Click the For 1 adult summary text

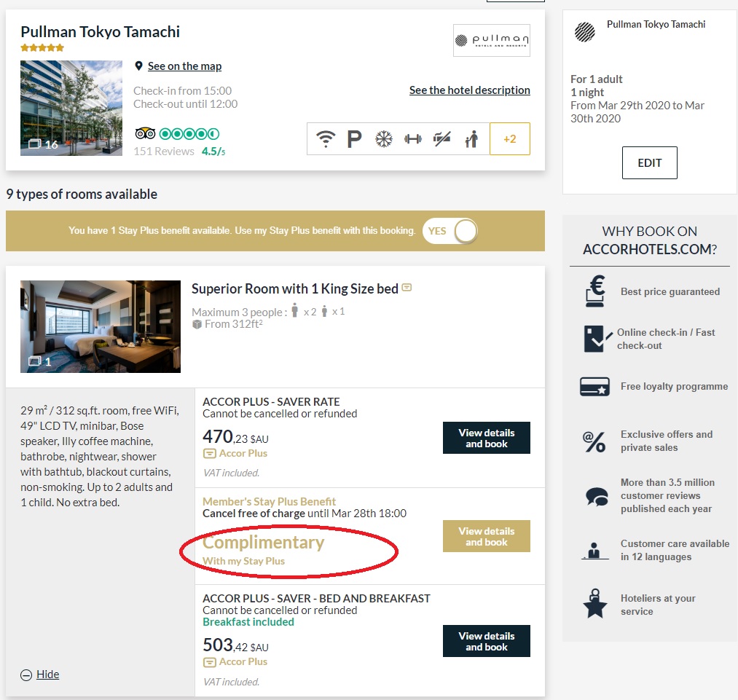point(597,79)
